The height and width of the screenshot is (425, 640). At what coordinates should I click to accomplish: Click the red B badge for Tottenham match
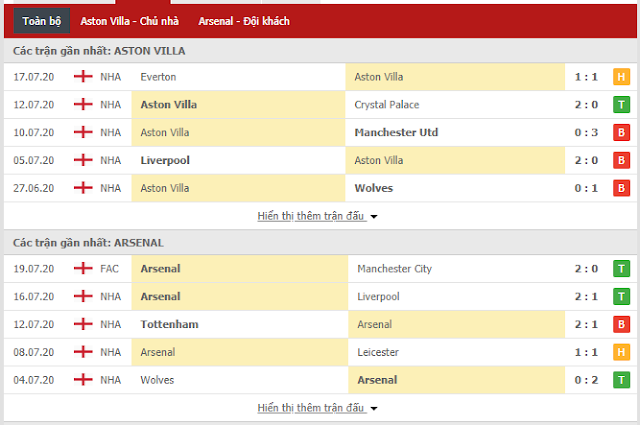pos(621,324)
